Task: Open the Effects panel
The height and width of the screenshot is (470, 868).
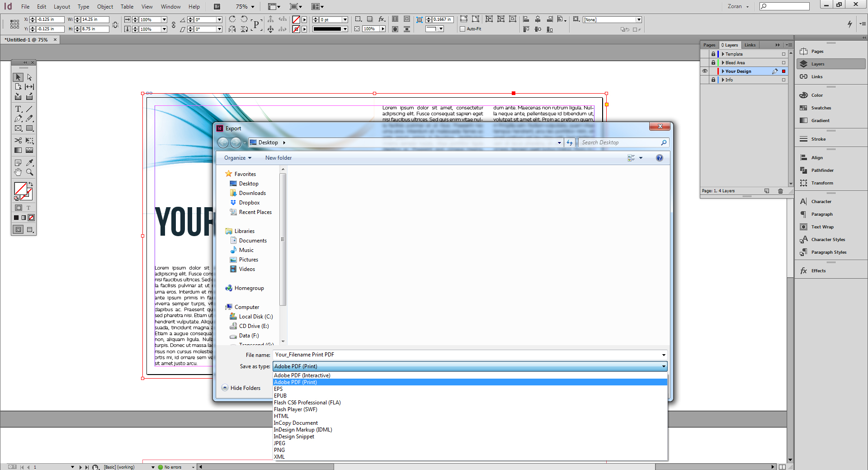Action: [817, 271]
